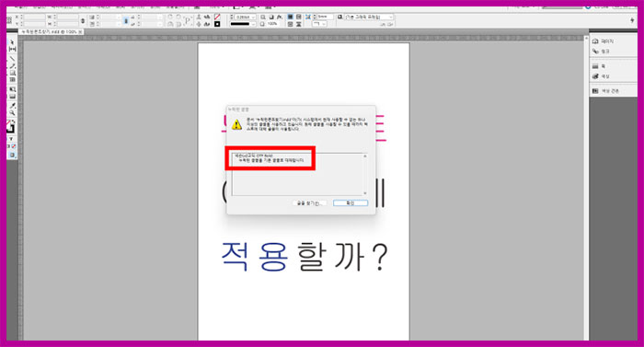Click the up arrow of the font list scrollbar
Screen dimensions: 644x347
pos(364,156)
